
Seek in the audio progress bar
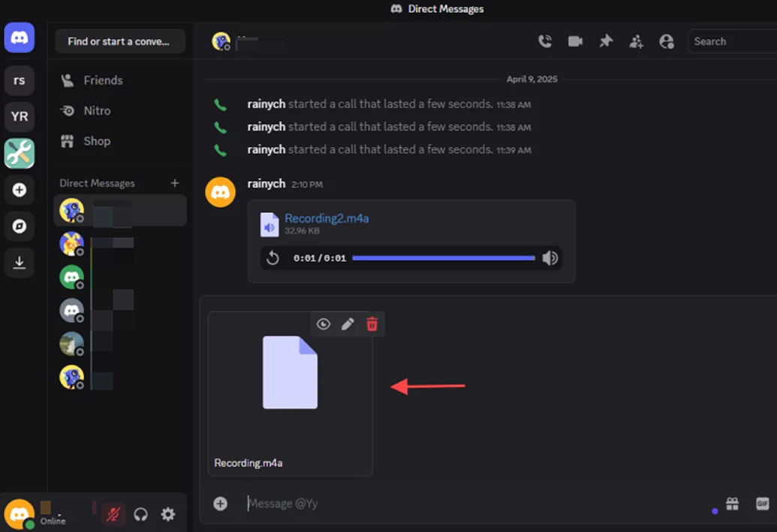point(444,258)
